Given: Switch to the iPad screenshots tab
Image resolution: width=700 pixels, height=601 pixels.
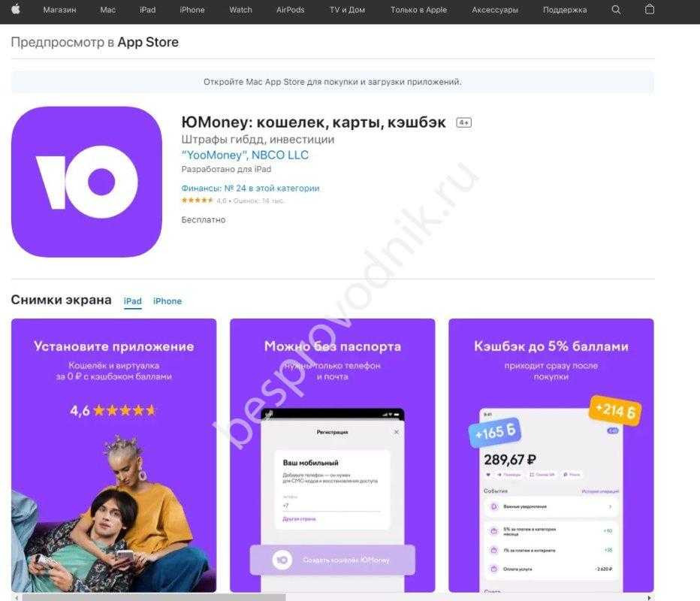Looking at the screenshot, I should [x=133, y=301].
